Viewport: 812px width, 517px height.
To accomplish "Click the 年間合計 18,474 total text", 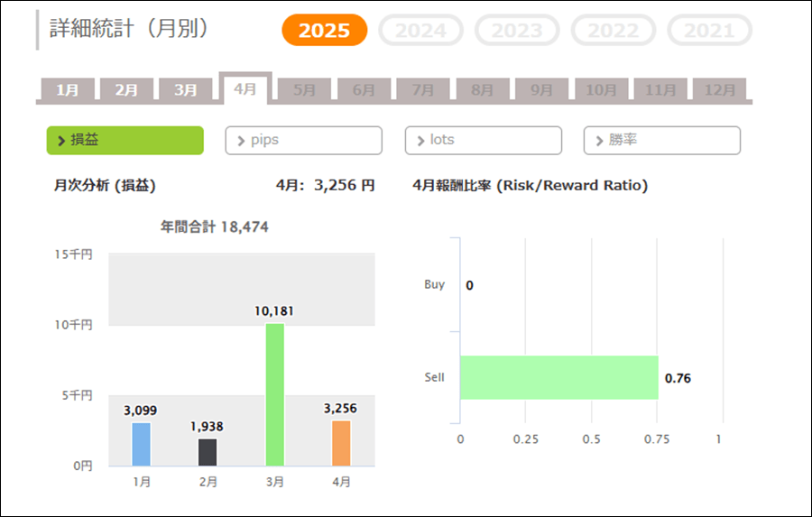I will pos(215,226).
